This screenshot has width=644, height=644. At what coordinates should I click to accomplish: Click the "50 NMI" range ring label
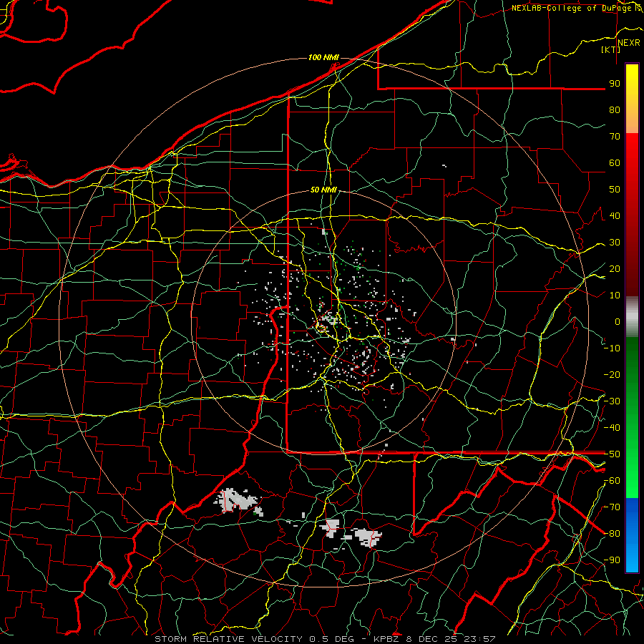coord(323,190)
